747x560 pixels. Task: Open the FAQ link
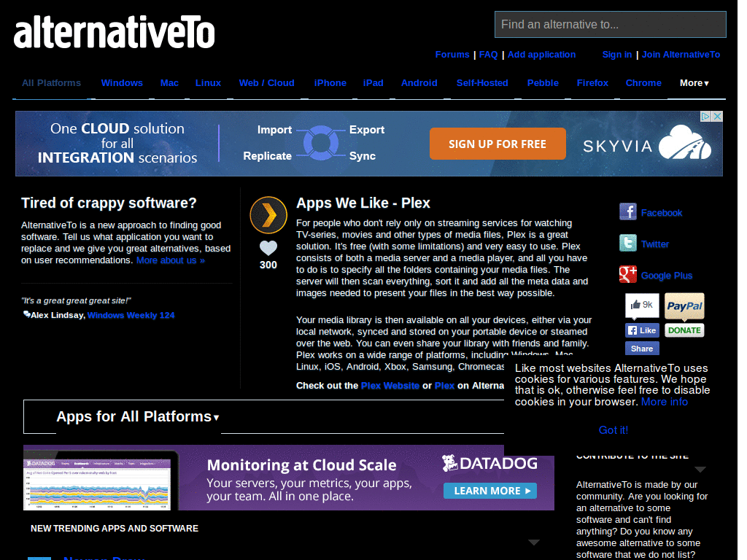[488, 55]
